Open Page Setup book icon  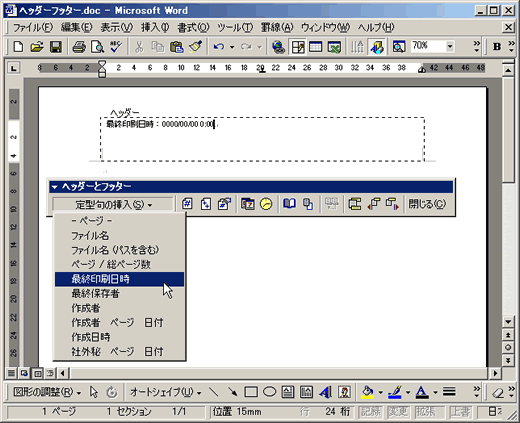click(289, 204)
